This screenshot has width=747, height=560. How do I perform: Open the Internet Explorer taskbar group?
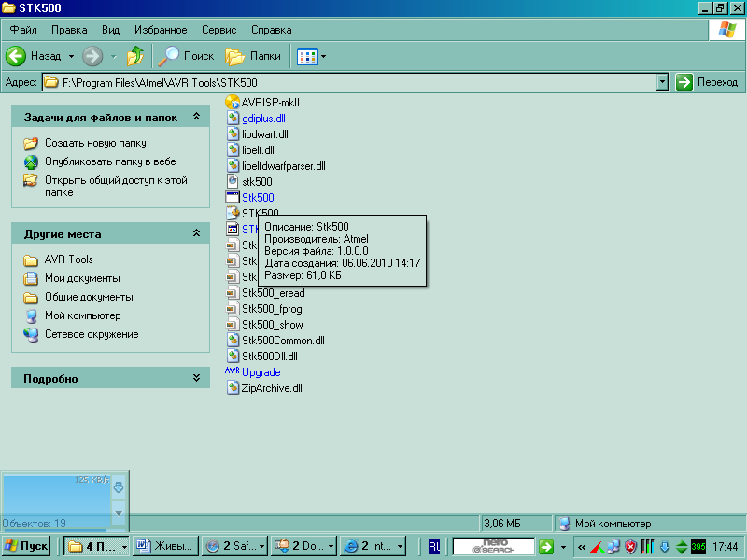[x=373, y=546]
